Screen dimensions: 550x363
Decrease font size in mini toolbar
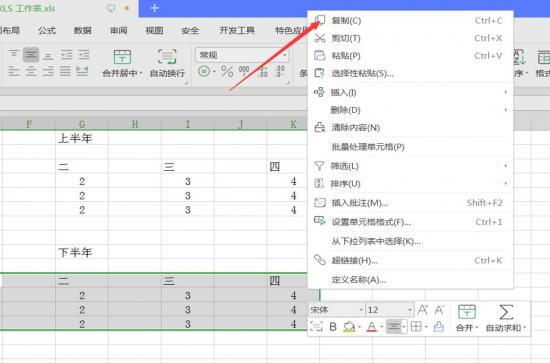pos(439,310)
